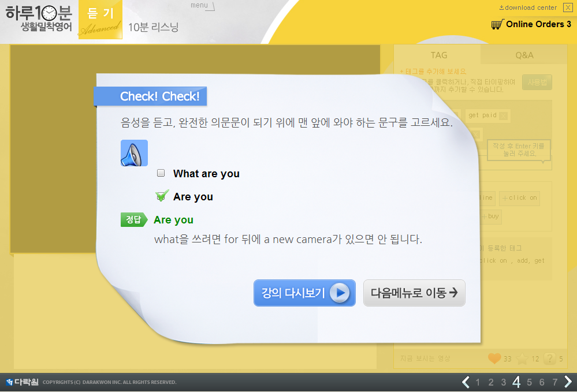577x392 pixels.
Task: Click '다음메뉴로 이동' to go next
Action: pyautogui.click(x=414, y=293)
